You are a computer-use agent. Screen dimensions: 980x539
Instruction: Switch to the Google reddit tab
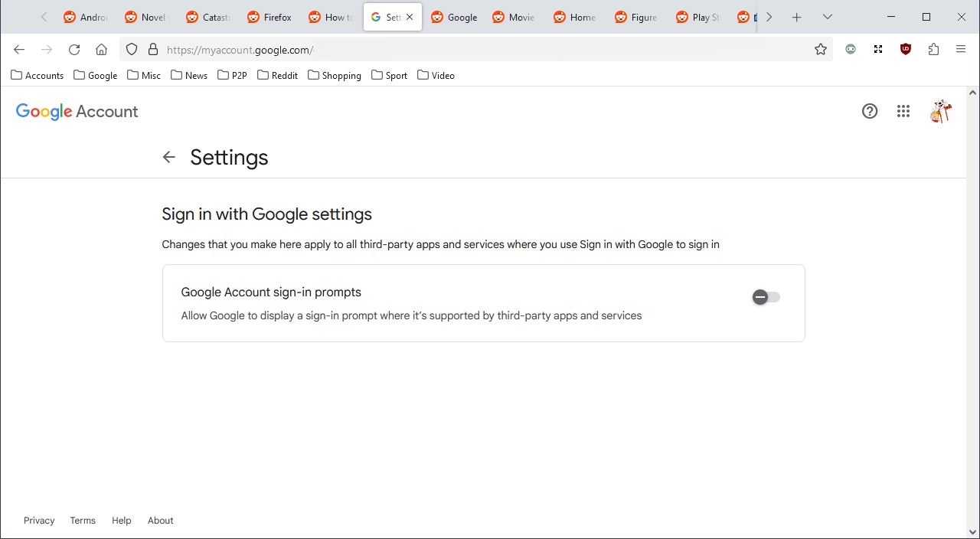453,17
